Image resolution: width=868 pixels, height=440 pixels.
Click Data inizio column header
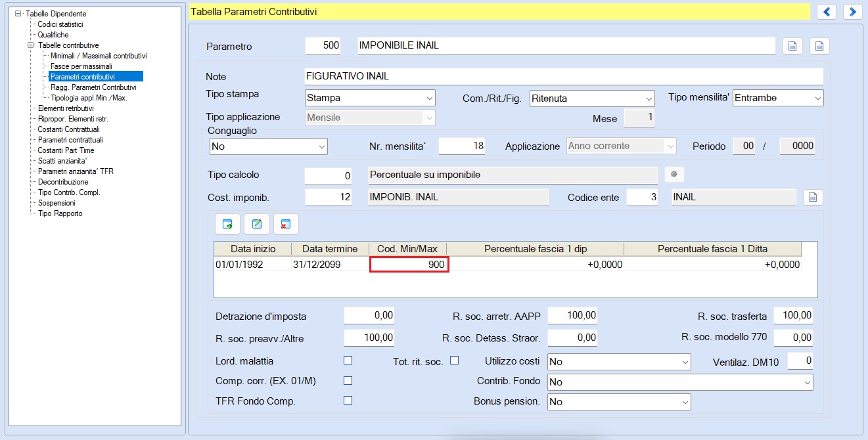(252, 249)
